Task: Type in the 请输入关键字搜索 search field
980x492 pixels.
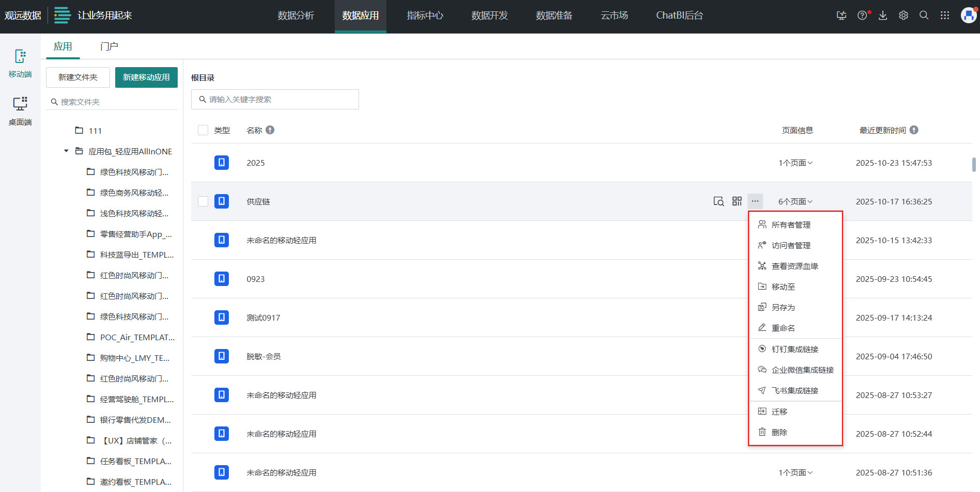Action: point(274,99)
